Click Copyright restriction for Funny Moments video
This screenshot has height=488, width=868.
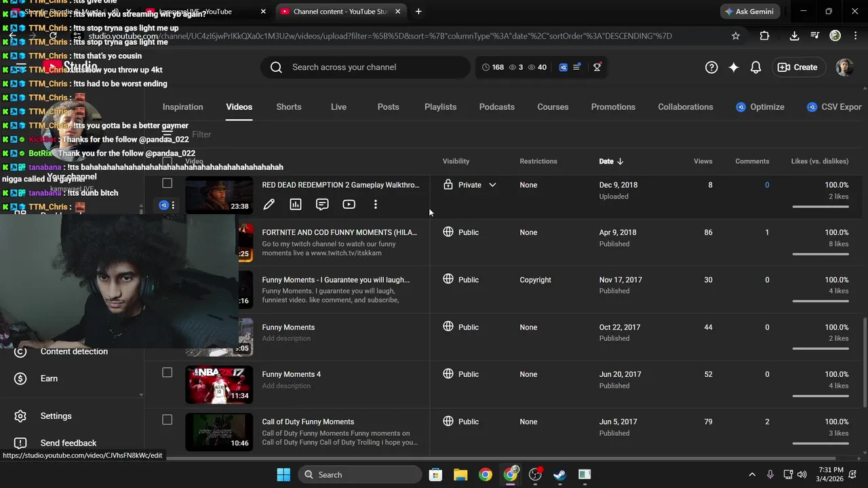tap(535, 280)
